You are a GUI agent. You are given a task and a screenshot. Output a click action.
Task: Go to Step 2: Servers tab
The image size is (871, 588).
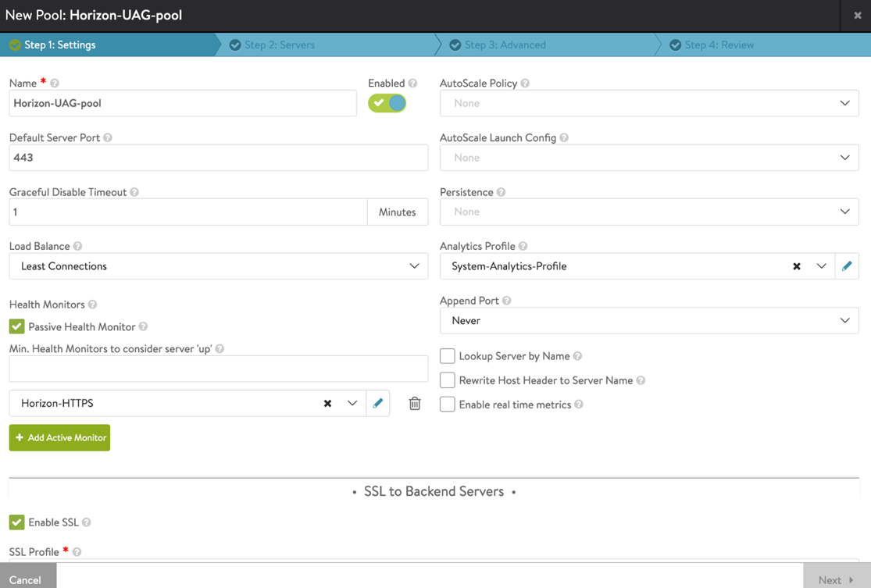(x=280, y=45)
